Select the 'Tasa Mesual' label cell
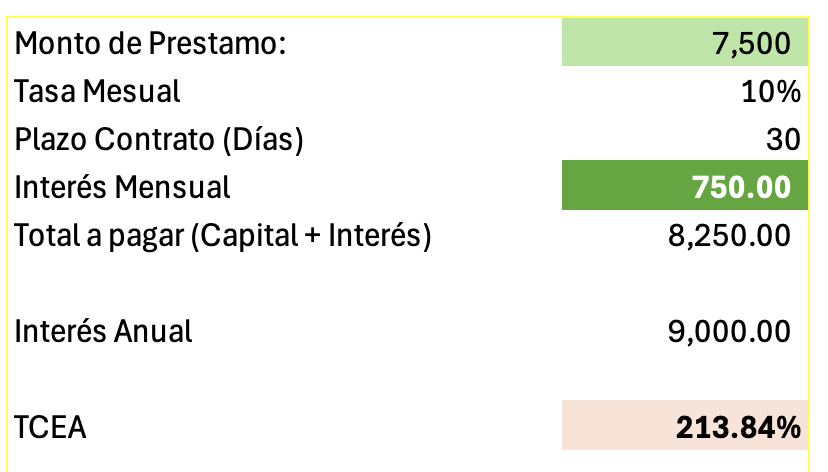828x472 pixels. pyautogui.click(x=98, y=92)
